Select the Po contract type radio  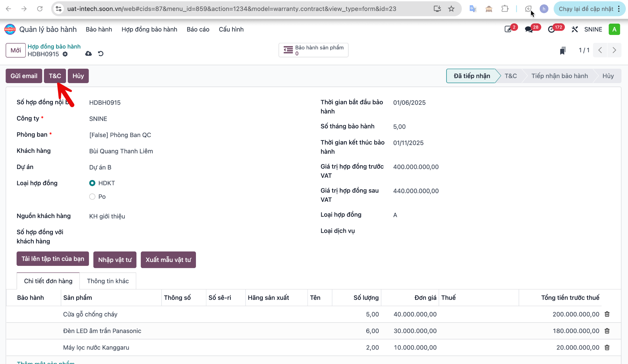[x=92, y=197]
